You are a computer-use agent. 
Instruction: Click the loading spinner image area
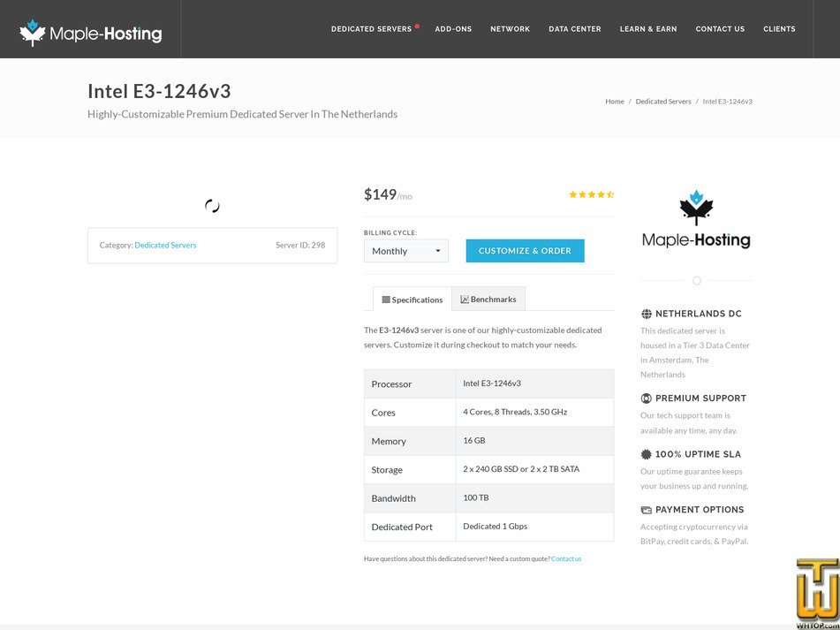(212, 206)
